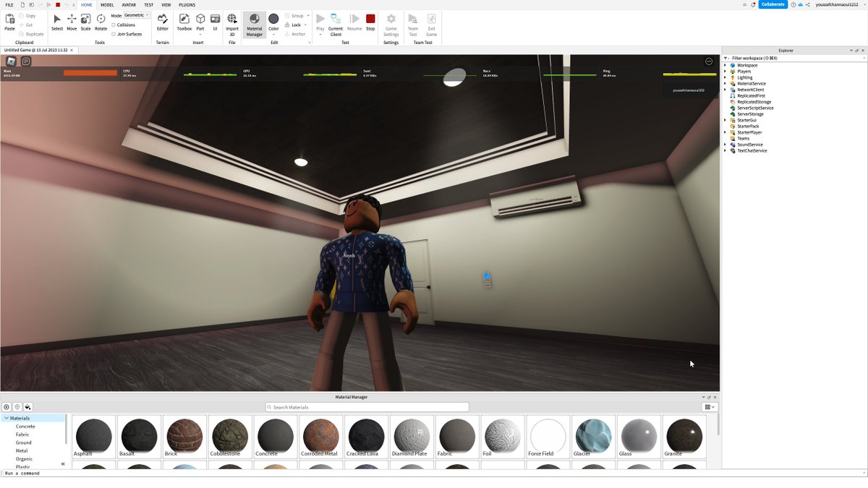This screenshot has width=868, height=488.
Task: Switch to the AVATAR ribbon tab
Action: click(129, 4)
